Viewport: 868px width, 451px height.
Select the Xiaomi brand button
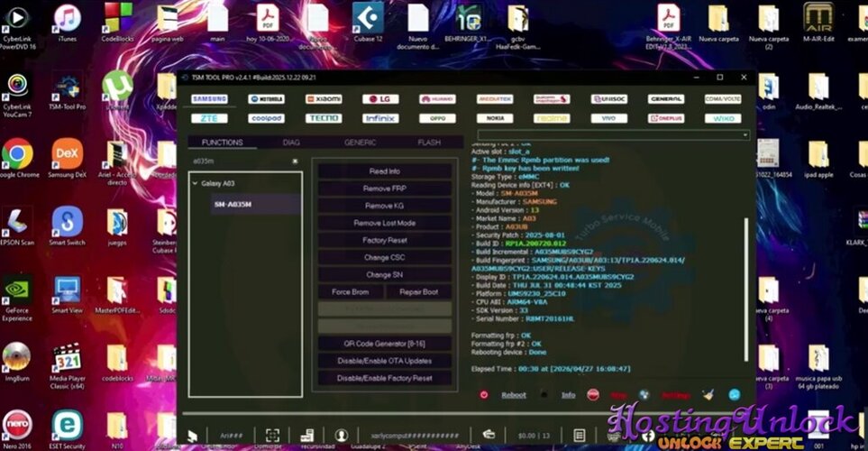324,99
